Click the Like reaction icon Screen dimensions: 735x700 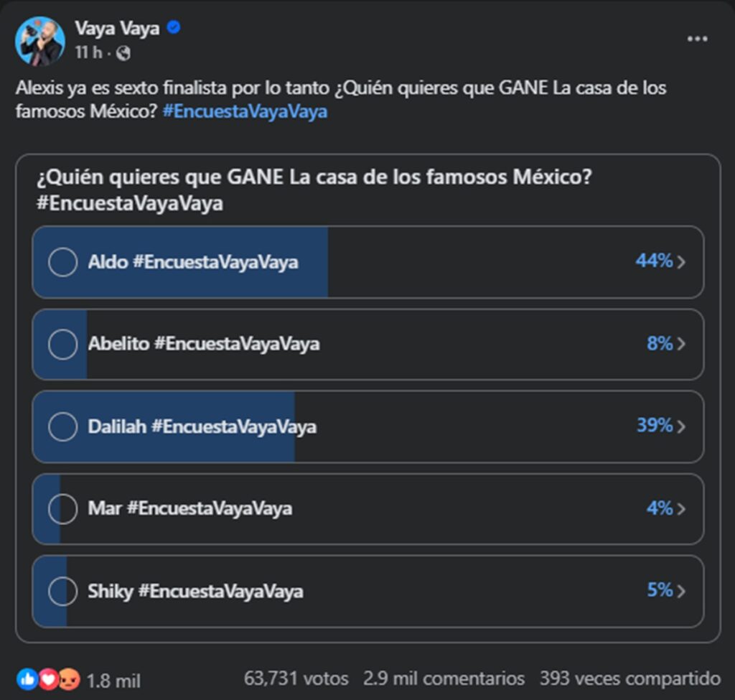click(27, 678)
